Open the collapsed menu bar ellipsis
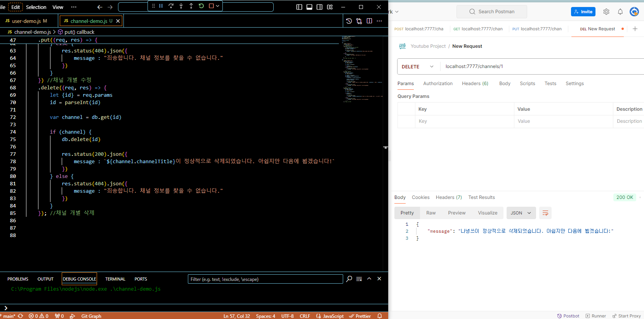Screen dimensions: 644x319 click(74, 7)
